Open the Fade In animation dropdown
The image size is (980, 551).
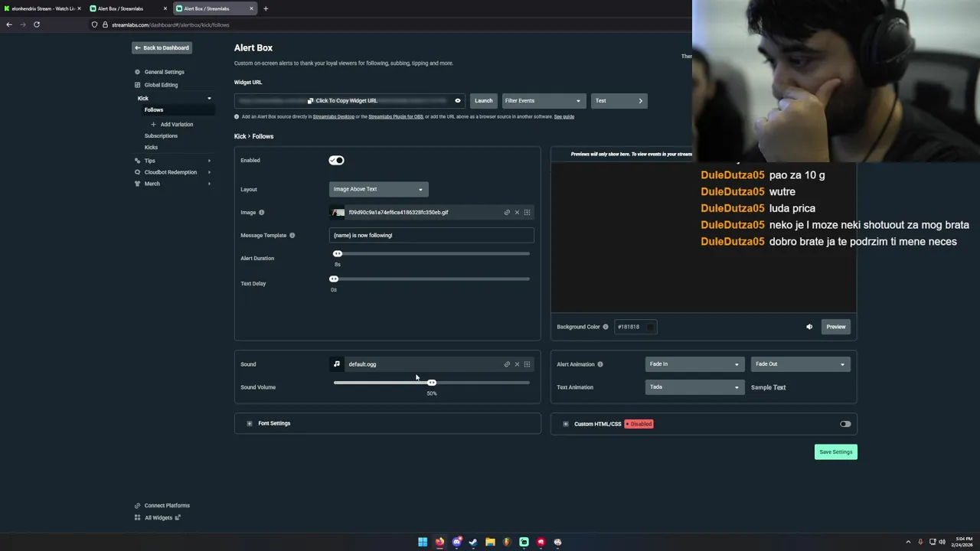pos(694,364)
